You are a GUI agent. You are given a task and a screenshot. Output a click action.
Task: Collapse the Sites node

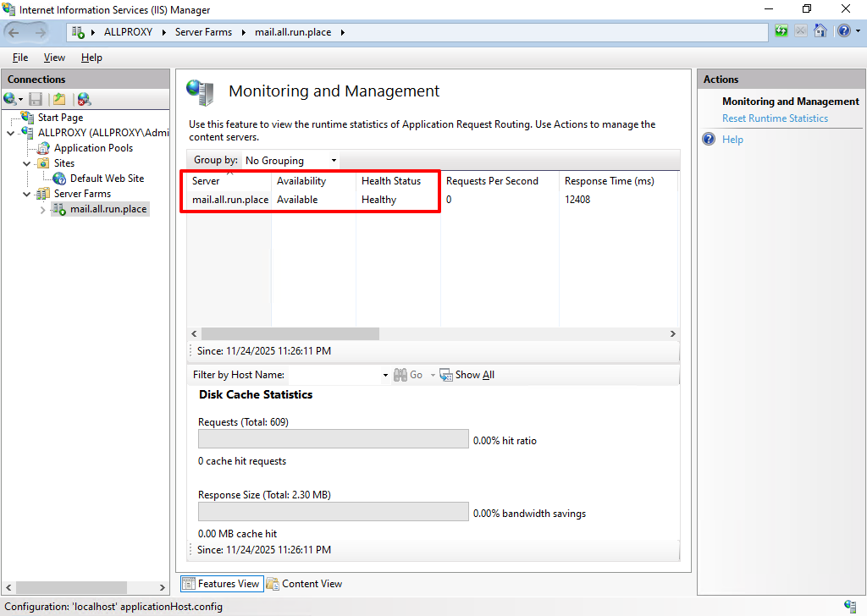26,163
